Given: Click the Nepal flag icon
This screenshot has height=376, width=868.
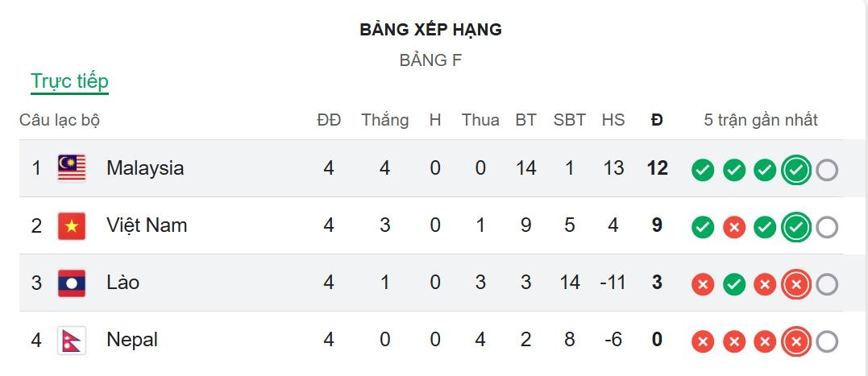Looking at the screenshot, I should 72,341.
